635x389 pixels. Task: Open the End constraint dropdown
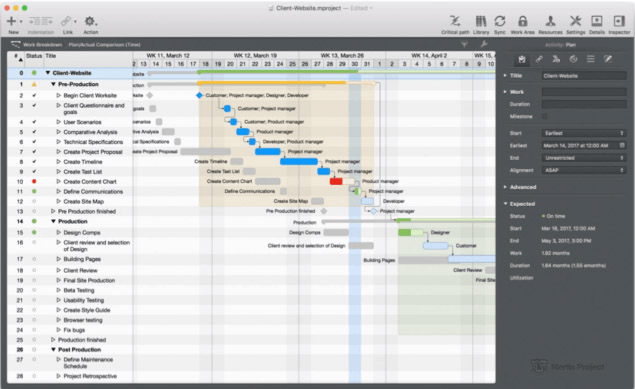584,158
